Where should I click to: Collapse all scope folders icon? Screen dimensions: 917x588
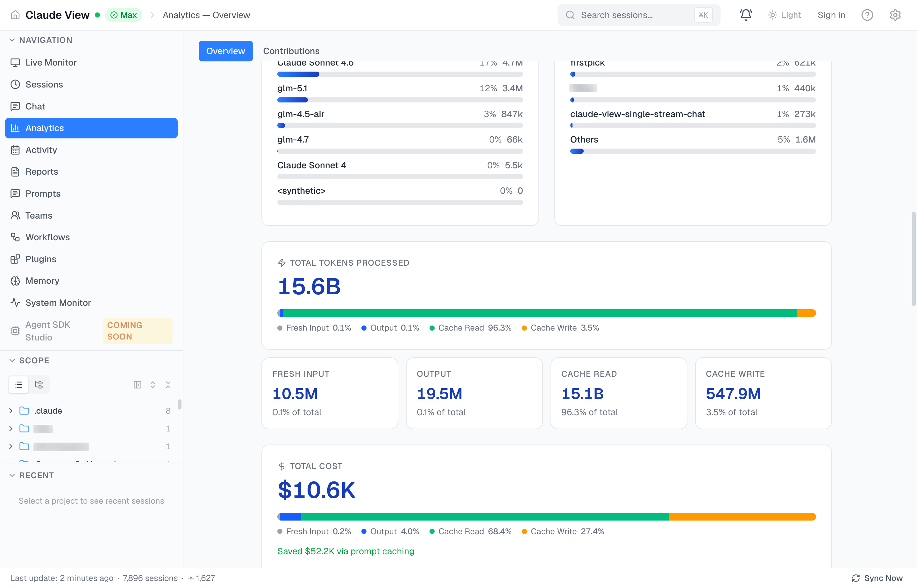tap(168, 384)
